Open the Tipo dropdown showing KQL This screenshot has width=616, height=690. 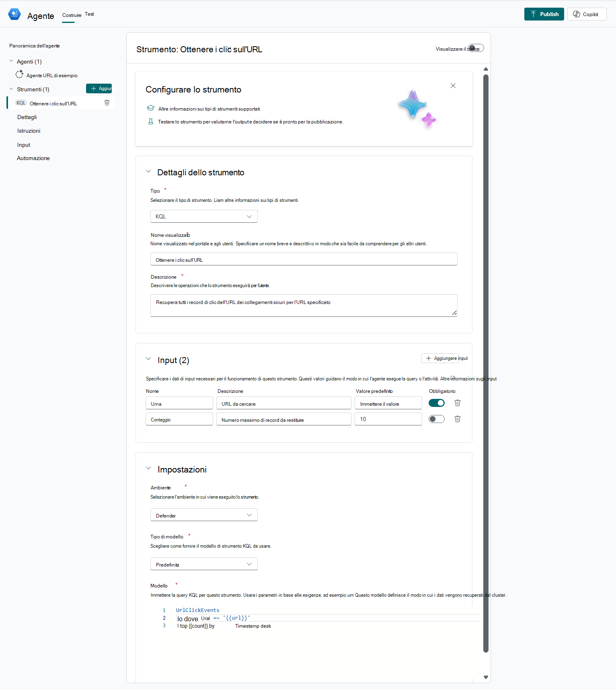pos(204,216)
